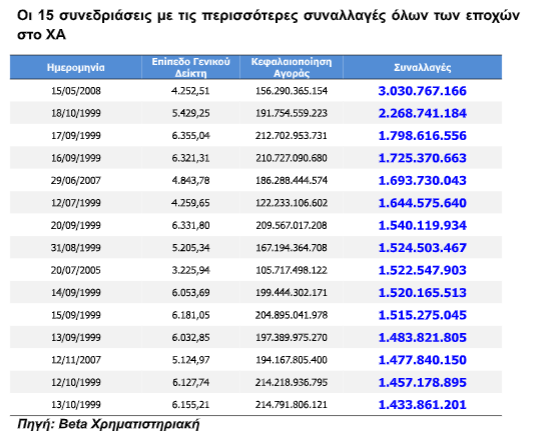Screen dimensions: 535x442
Task: Click transactions value 1.520.165.513
Action: [x=422, y=293]
